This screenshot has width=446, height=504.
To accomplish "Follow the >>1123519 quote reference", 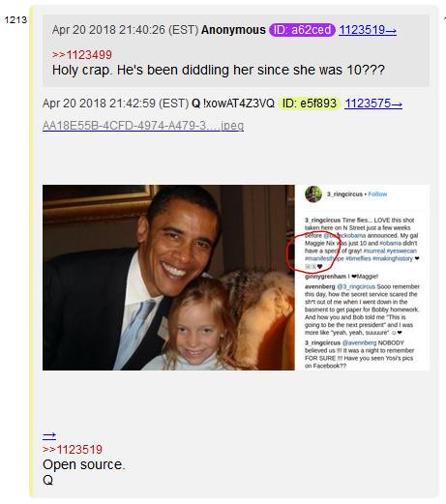I will [x=73, y=450].
